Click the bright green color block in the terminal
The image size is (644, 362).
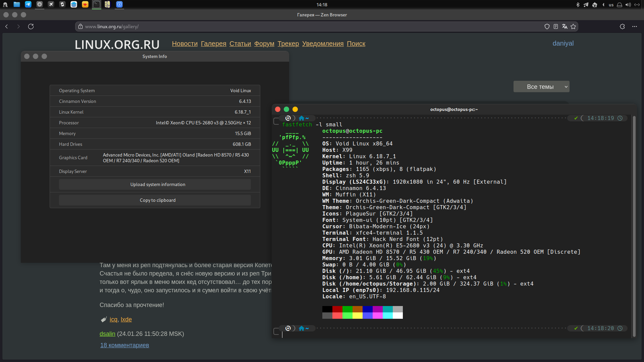pos(347,315)
